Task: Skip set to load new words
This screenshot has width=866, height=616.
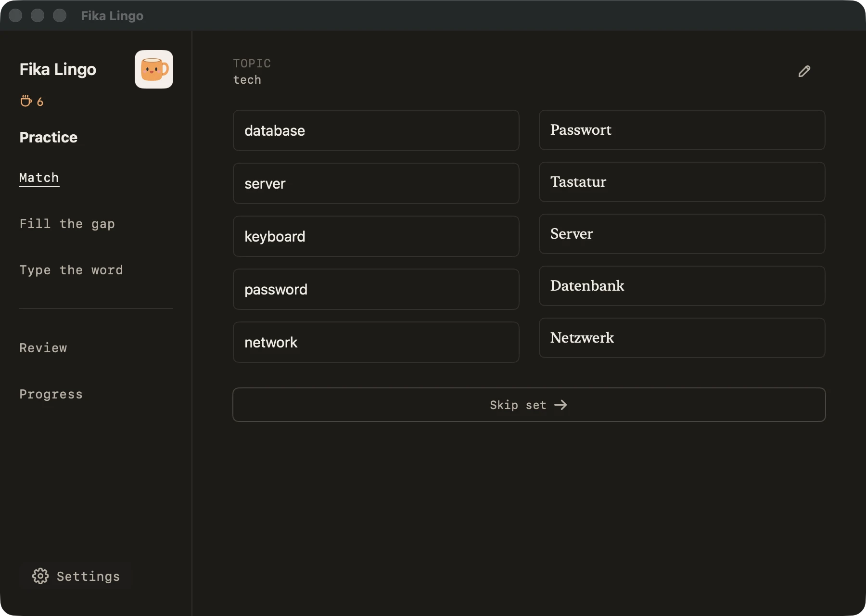Action: (529, 405)
